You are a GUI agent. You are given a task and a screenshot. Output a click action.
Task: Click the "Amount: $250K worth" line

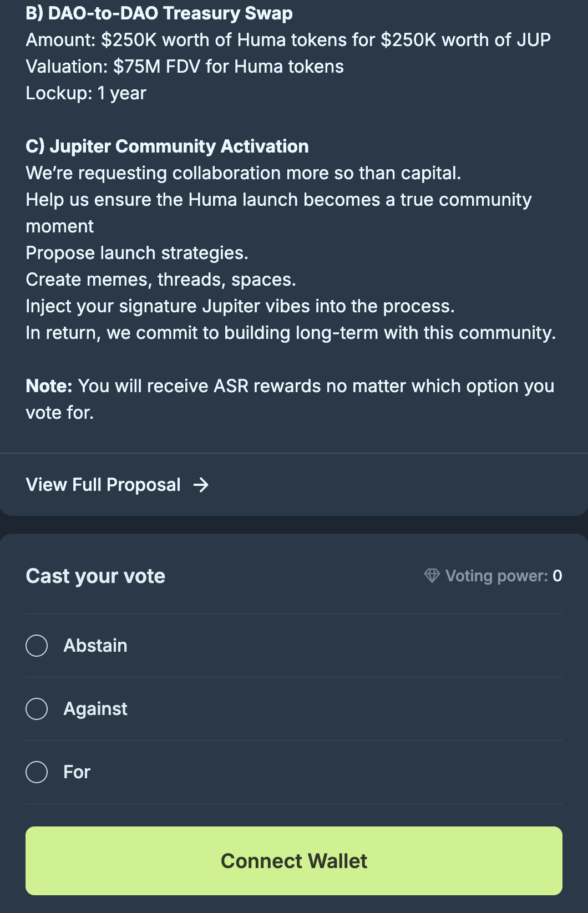pyautogui.click(x=288, y=40)
